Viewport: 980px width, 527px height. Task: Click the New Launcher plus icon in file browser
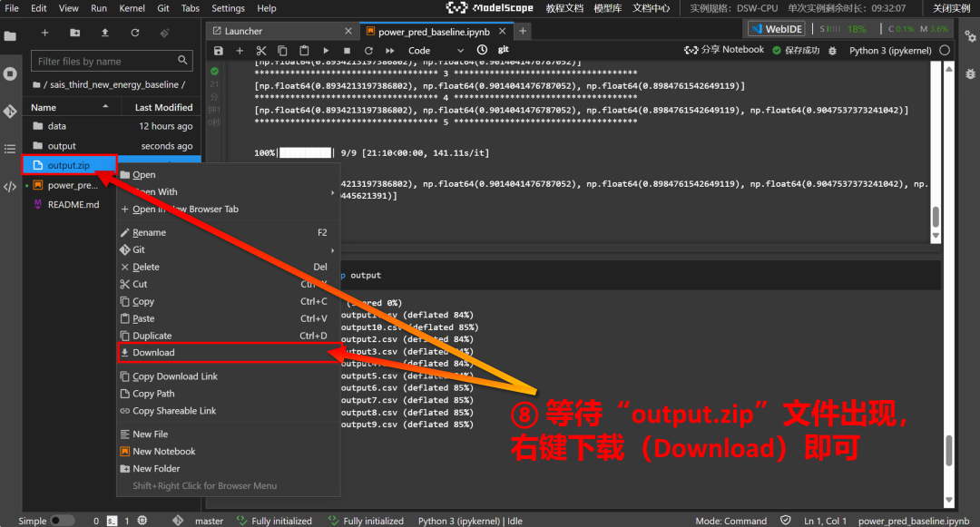coord(44,33)
